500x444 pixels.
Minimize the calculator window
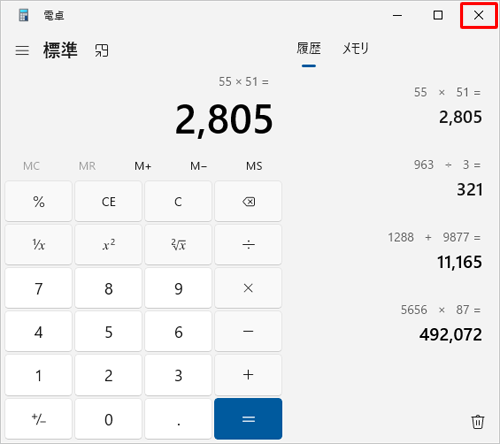(x=397, y=15)
